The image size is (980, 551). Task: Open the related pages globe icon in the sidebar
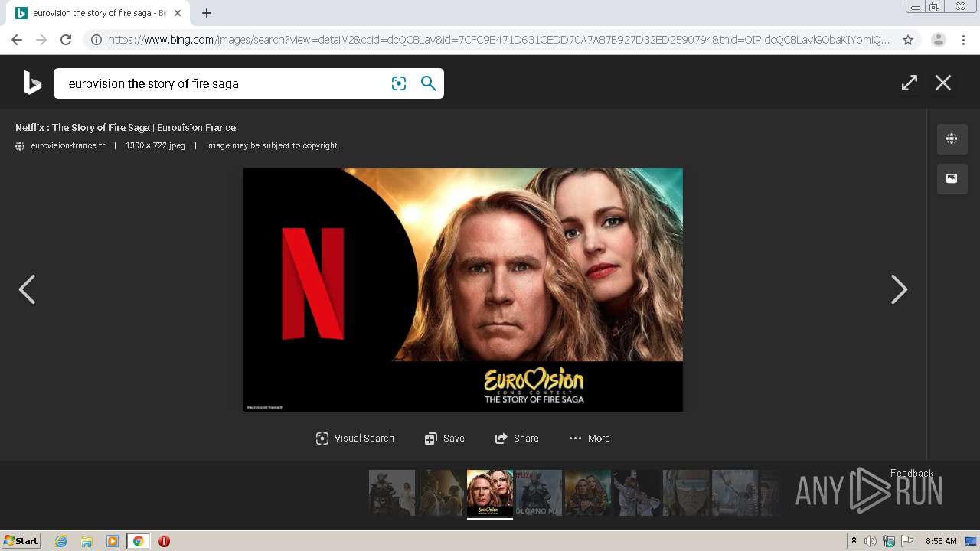(952, 139)
